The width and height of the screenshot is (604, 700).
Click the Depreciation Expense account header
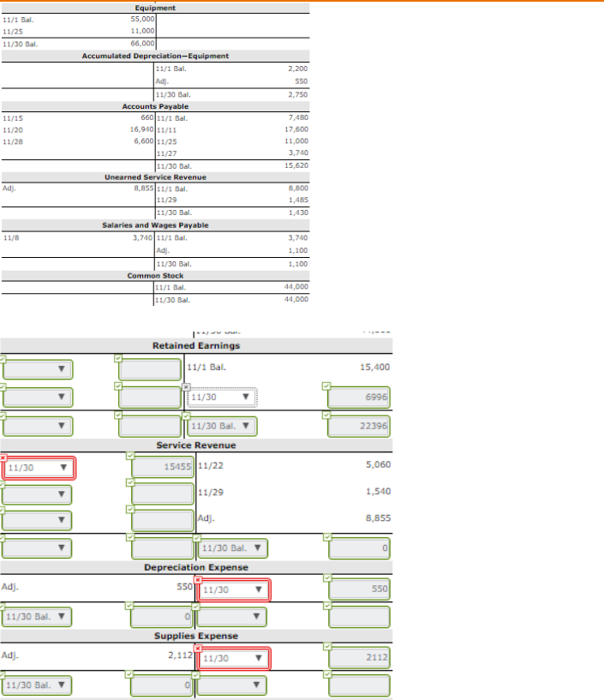pos(196,567)
